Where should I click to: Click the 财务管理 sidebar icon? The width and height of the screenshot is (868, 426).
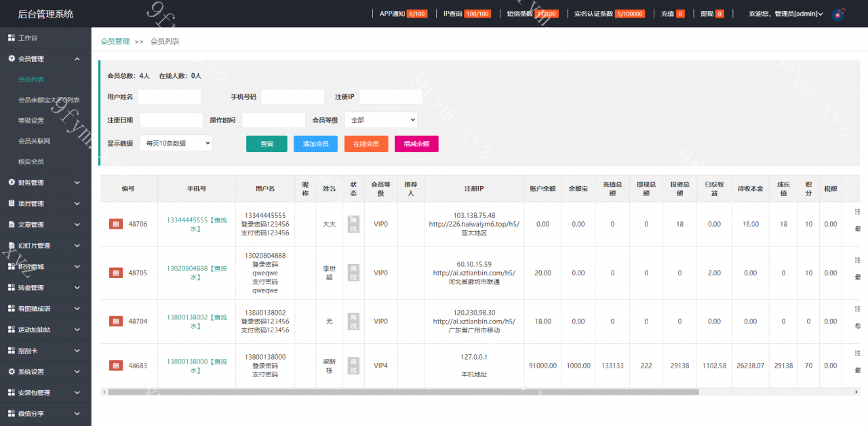click(12, 182)
